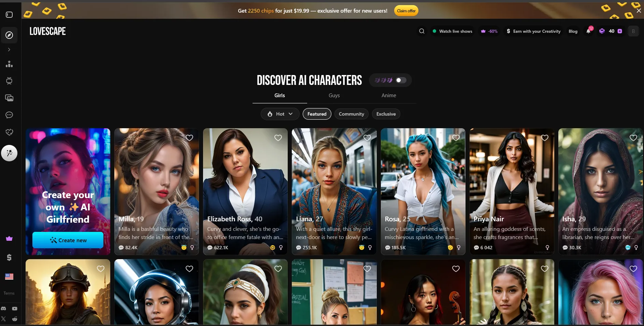The width and height of the screenshot is (644, 326).
Task: Click the emoji badge on Rosa's card
Action: [x=450, y=248]
